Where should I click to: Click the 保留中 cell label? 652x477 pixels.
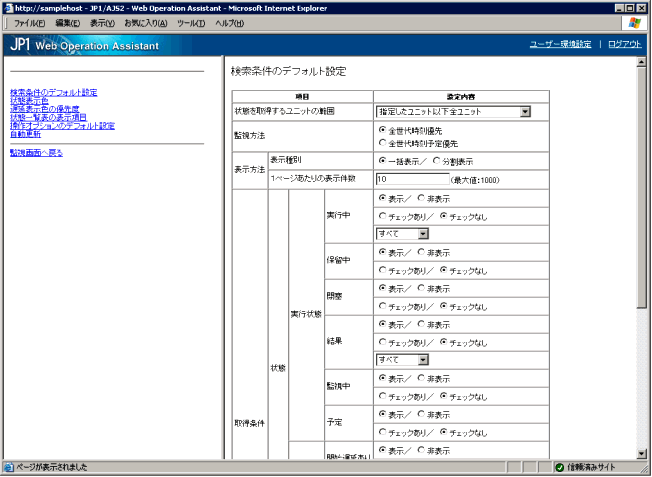338,260
